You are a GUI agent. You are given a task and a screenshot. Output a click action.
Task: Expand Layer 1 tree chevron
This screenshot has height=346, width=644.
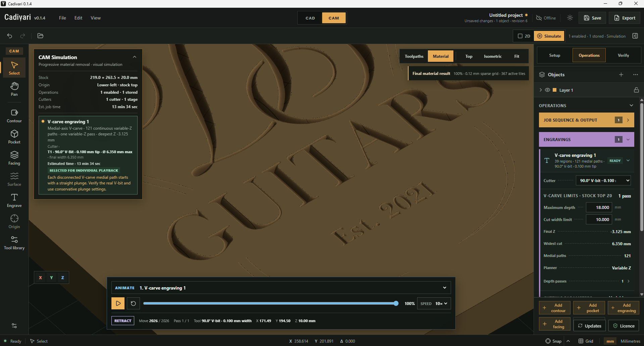tap(540, 90)
